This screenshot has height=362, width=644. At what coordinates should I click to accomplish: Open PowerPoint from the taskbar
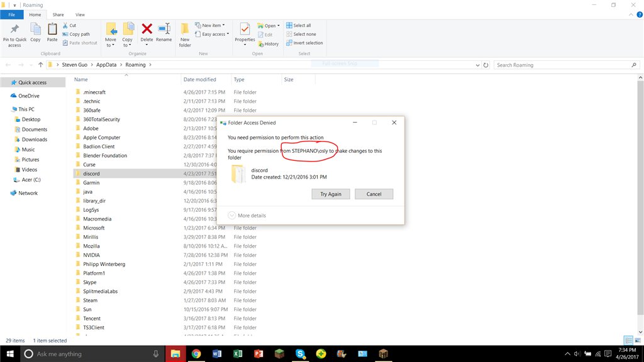coord(258,354)
